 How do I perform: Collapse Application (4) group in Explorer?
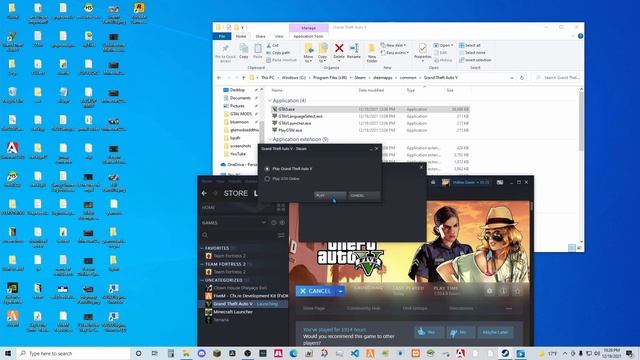[270, 100]
